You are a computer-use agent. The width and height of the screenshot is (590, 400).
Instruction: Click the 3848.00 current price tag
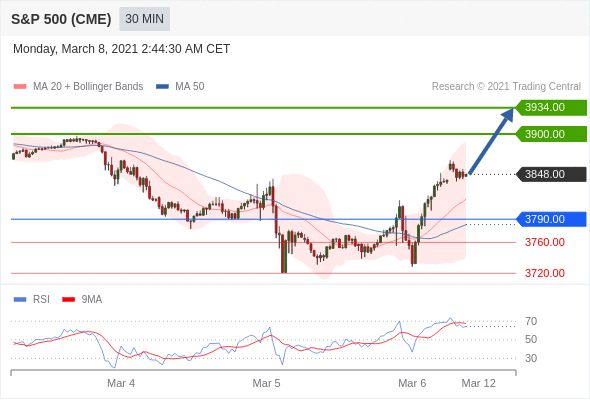point(551,174)
